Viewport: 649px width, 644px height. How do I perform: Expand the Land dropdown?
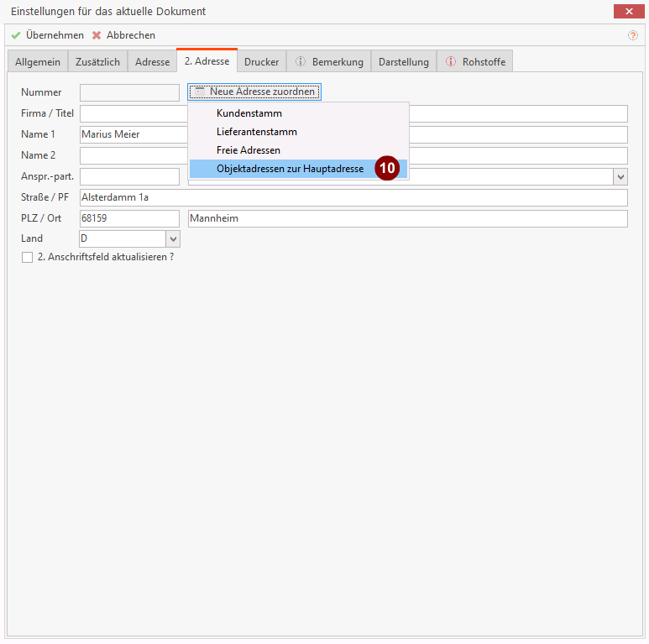coord(173,239)
